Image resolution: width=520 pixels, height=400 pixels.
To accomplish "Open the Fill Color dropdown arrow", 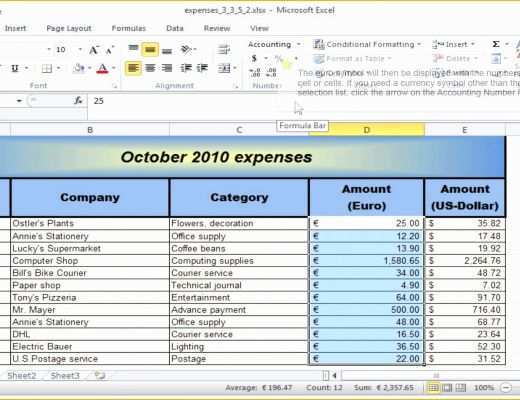I will (x=90, y=68).
